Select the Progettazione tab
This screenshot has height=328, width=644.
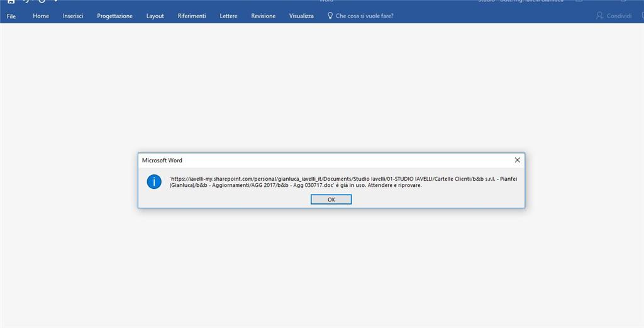click(114, 16)
